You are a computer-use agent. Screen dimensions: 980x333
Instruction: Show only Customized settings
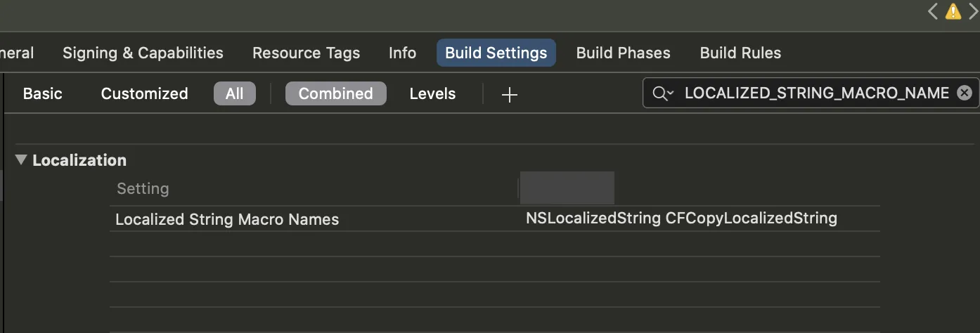point(144,93)
